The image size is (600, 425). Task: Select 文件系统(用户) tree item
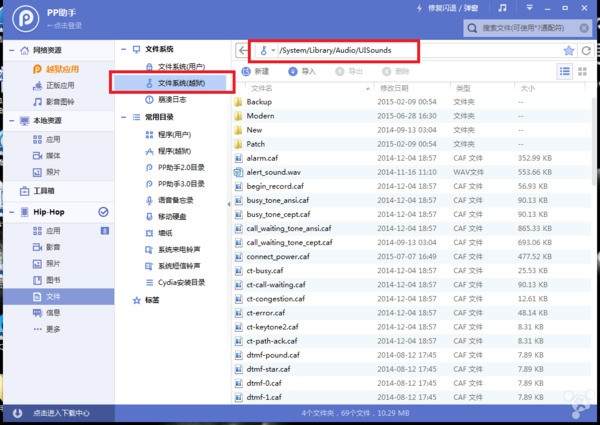point(175,67)
